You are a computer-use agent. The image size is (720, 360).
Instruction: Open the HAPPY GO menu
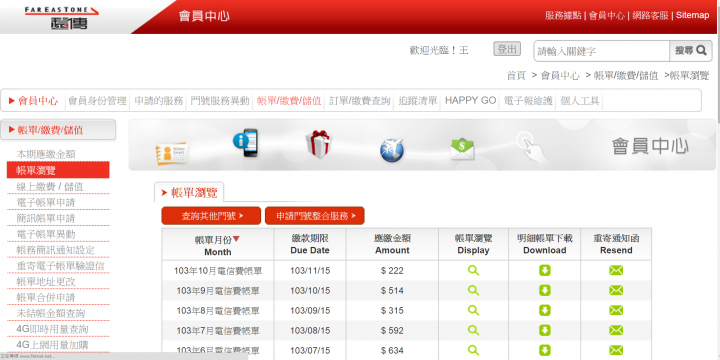[471, 101]
